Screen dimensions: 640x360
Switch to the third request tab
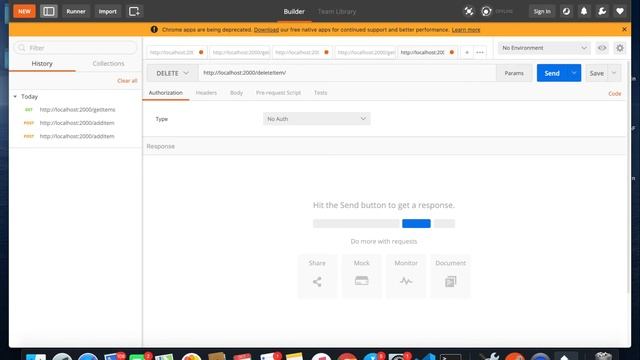point(302,52)
